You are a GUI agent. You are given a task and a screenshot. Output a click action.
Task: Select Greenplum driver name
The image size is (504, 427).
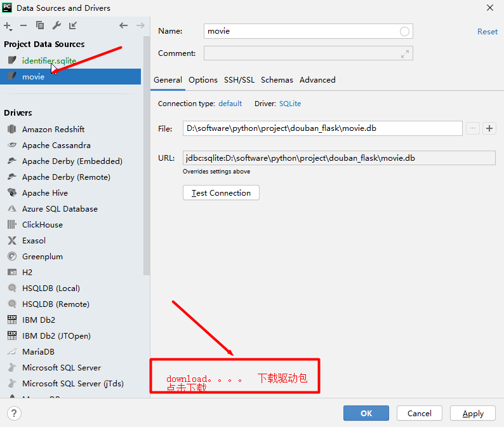pos(43,257)
